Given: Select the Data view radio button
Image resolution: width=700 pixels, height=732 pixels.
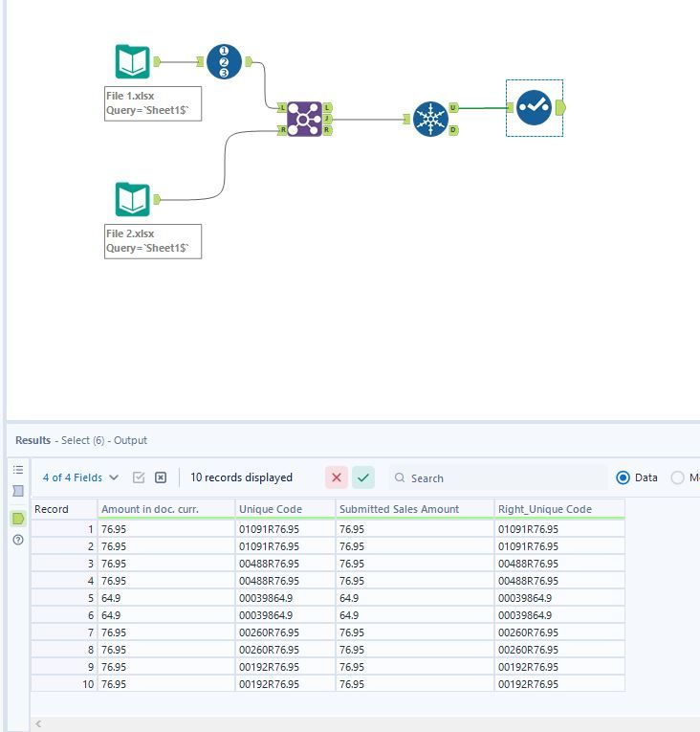Looking at the screenshot, I should click(x=623, y=477).
